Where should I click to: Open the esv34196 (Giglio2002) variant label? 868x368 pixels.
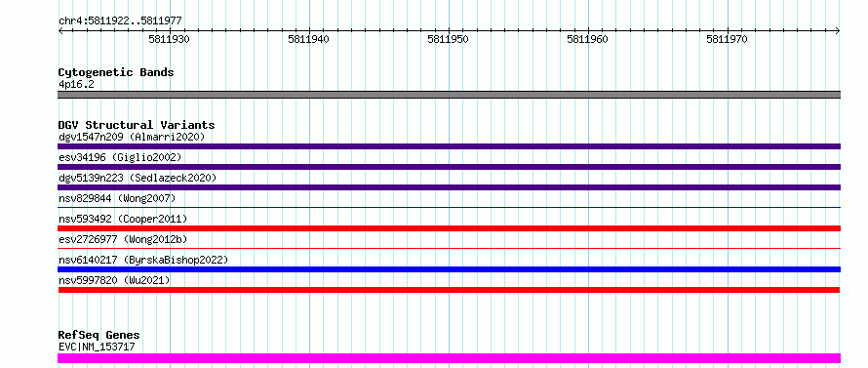click(x=120, y=157)
